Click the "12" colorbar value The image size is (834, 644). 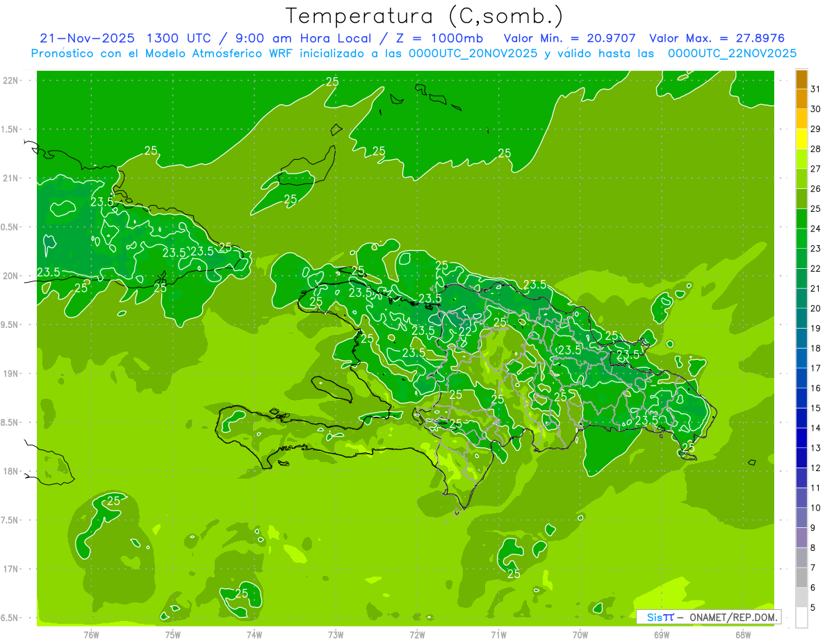click(x=816, y=468)
